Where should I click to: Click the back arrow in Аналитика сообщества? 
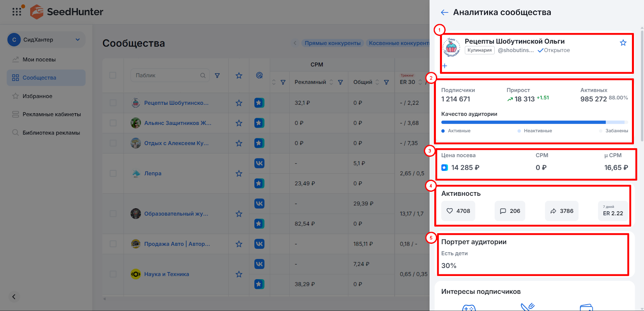coord(444,12)
